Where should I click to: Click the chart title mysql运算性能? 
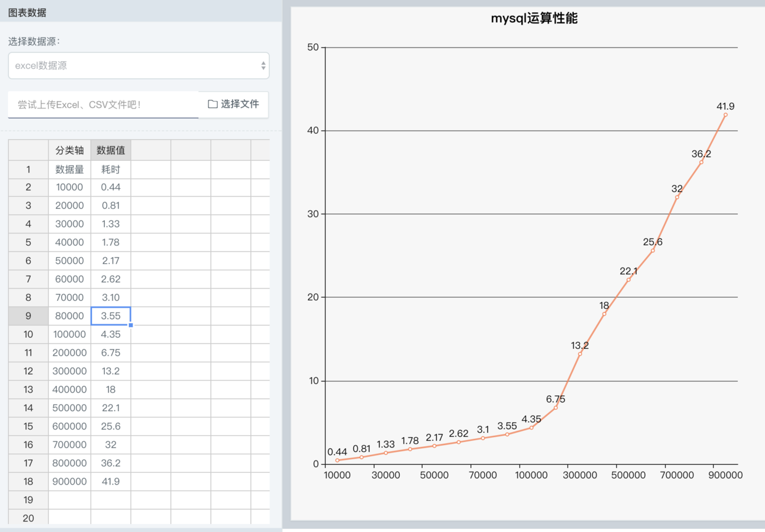534,18
